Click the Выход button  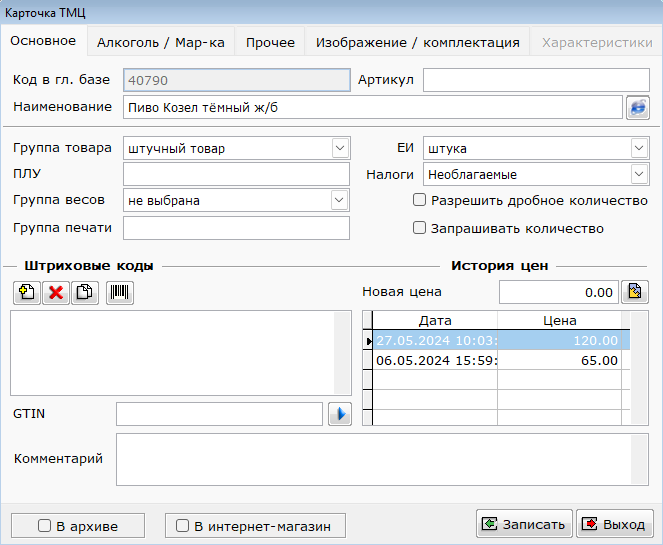tap(615, 524)
